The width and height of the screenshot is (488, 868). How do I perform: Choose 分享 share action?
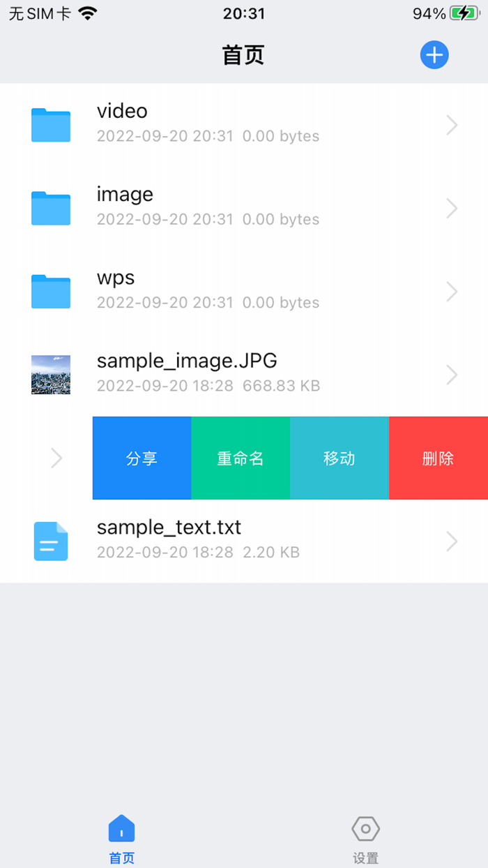[x=142, y=458]
